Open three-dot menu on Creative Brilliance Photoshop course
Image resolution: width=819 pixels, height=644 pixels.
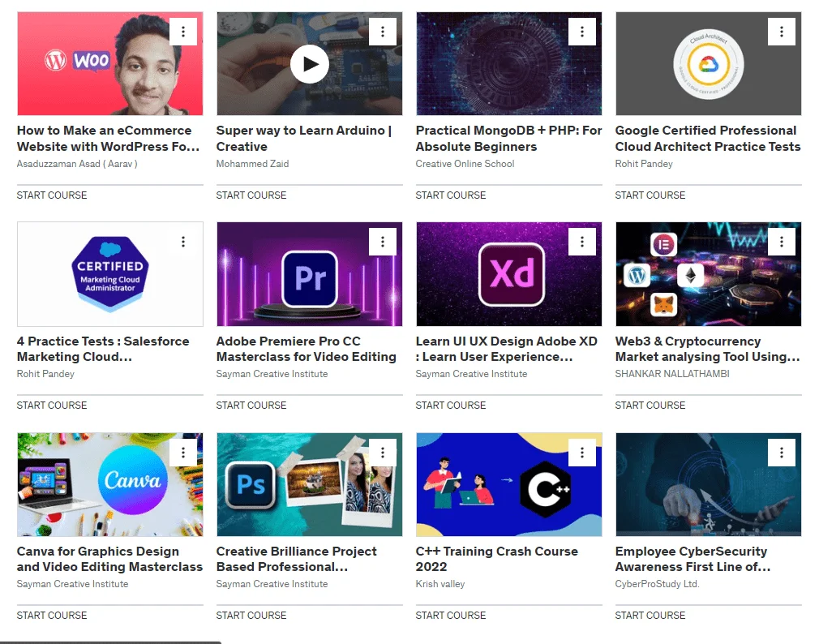383,453
